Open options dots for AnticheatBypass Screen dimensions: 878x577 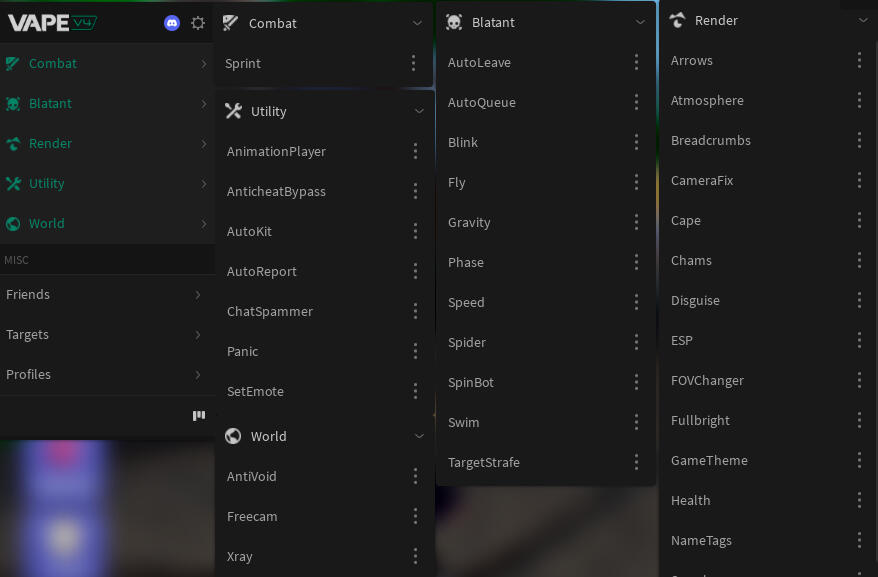(415, 191)
